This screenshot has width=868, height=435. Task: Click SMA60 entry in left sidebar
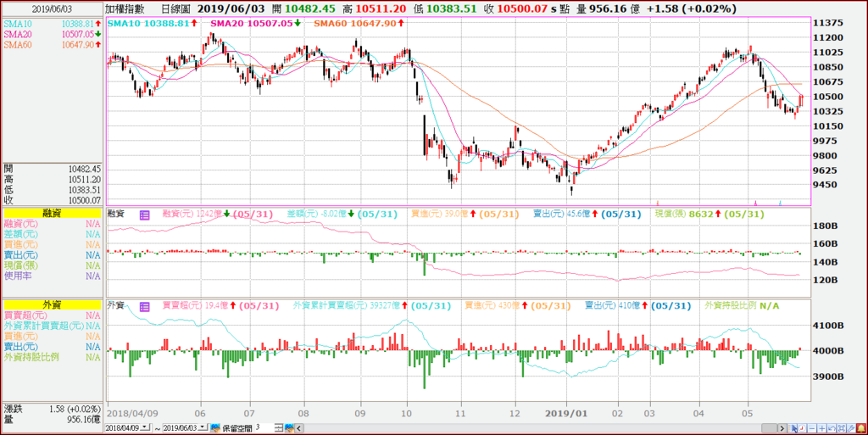(52, 45)
